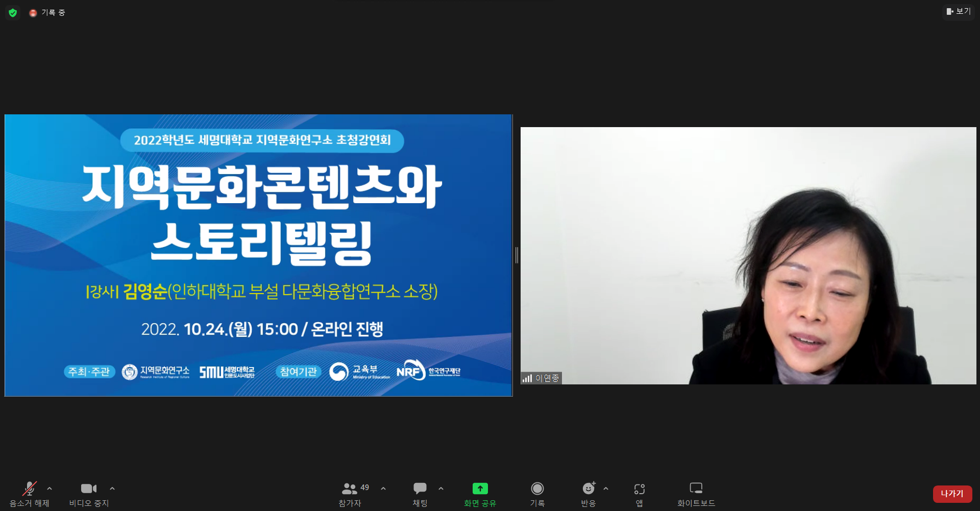This screenshot has width=980, height=511.
Task: Stop video with 비디오 중지 camera icon
Action: (89, 494)
